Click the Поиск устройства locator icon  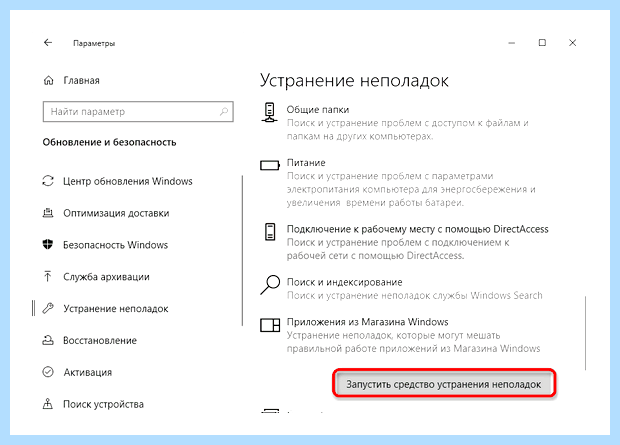(x=48, y=404)
